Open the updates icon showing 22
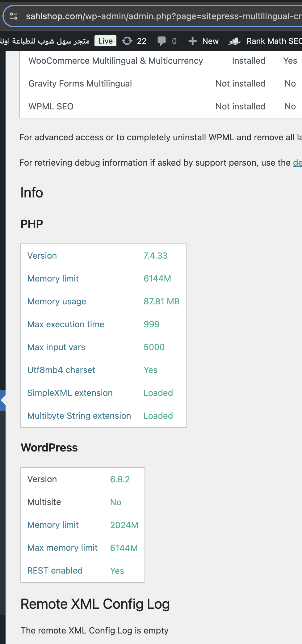Screen dimensions: 302x644 (127, 41)
